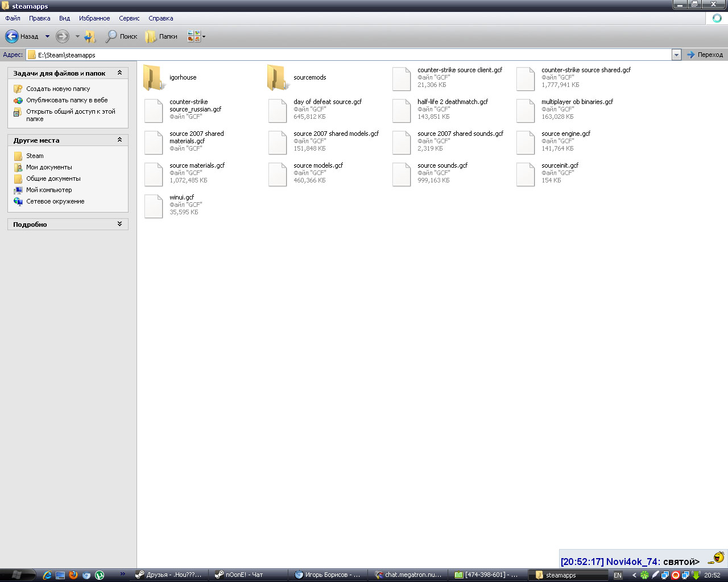Screen dimensions: 728x582
Task: Open the Избранное menu
Action: (x=94, y=18)
